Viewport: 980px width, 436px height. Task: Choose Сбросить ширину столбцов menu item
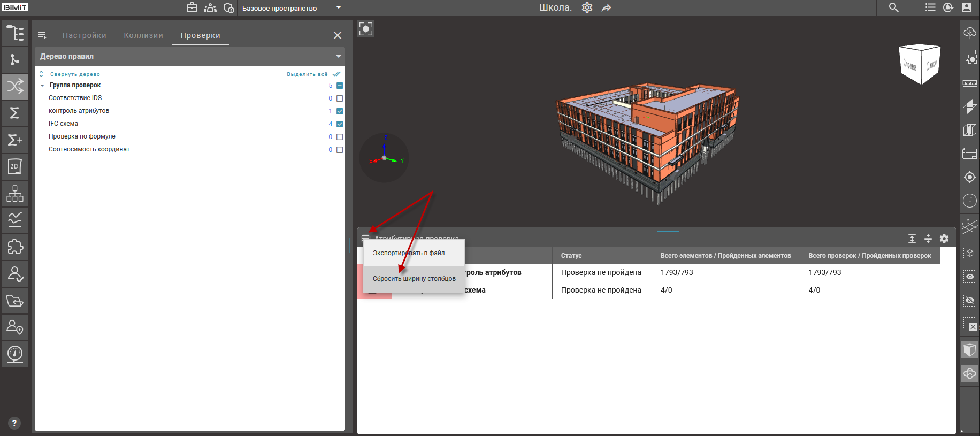[414, 279]
